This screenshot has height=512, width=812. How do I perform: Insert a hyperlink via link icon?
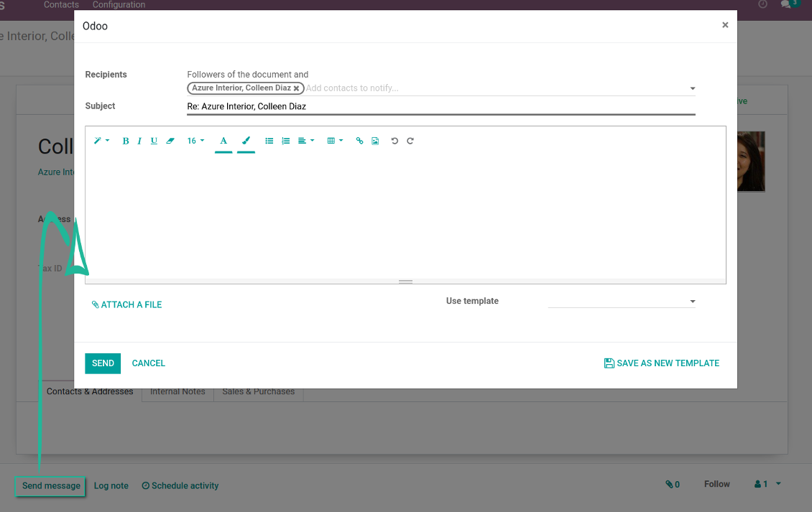pos(360,141)
